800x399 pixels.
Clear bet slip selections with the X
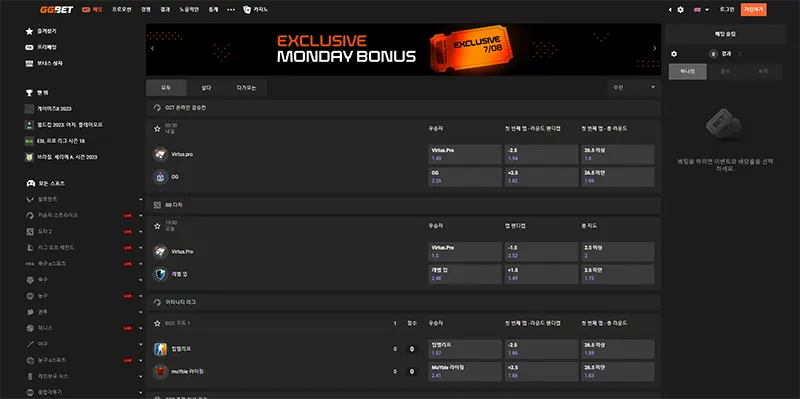[x=740, y=54]
